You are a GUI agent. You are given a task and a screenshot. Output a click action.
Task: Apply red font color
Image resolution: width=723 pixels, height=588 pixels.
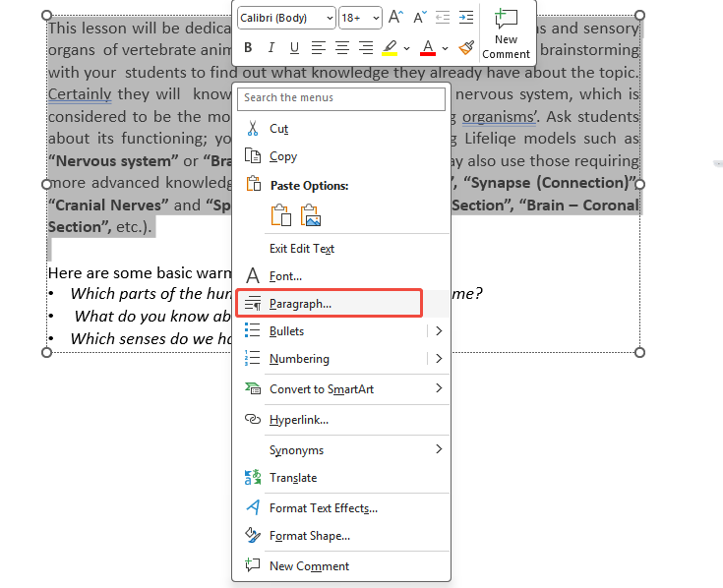(428, 48)
